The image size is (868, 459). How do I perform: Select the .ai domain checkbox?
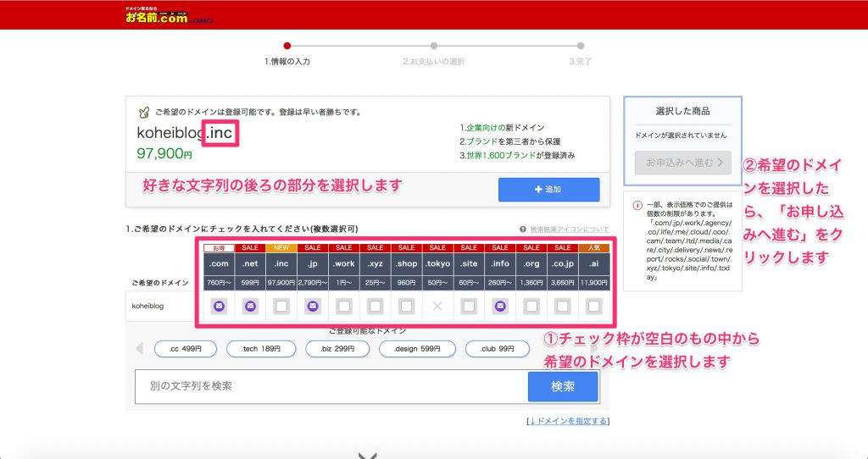click(593, 306)
